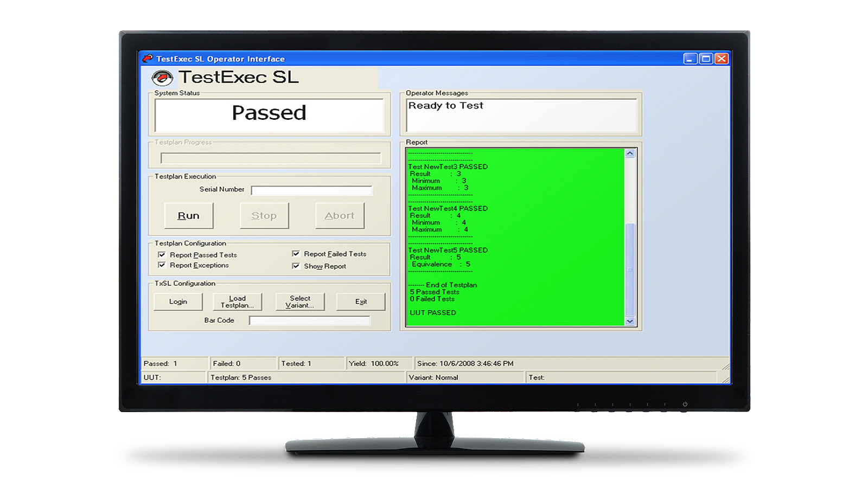Click the Report scrollbar down arrow

click(x=630, y=321)
